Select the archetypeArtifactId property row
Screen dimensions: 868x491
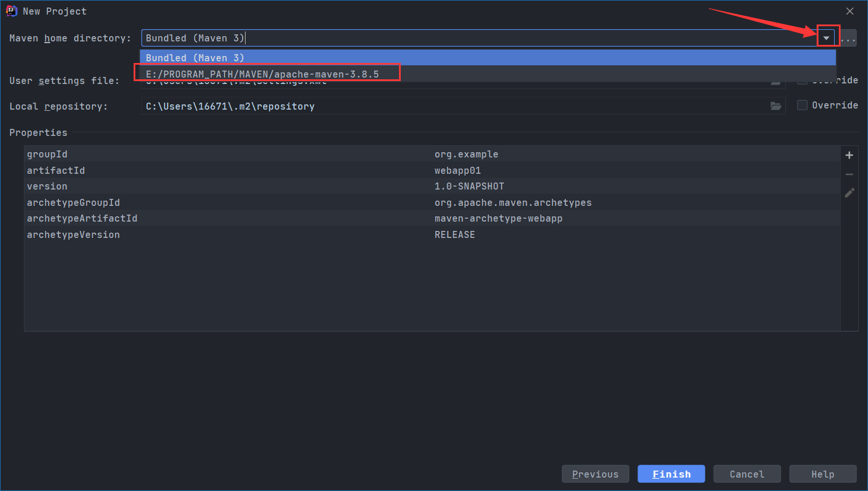click(x=432, y=218)
